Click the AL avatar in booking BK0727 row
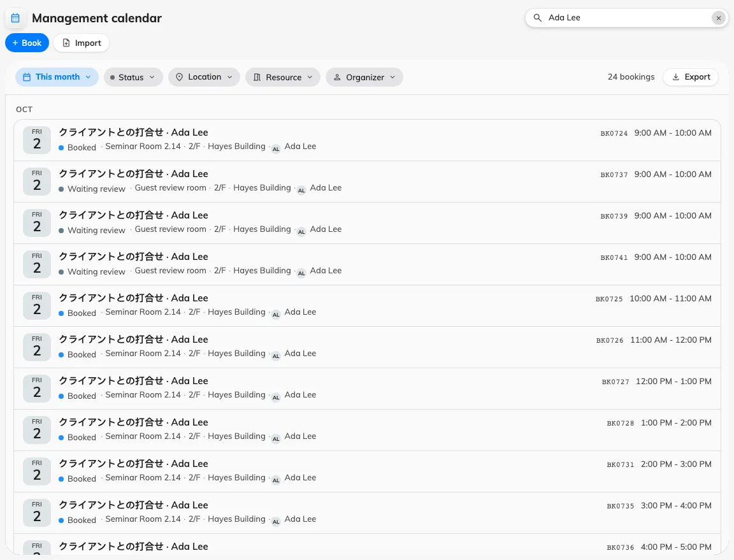Viewport: 734px width, 560px height. [276, 398]
